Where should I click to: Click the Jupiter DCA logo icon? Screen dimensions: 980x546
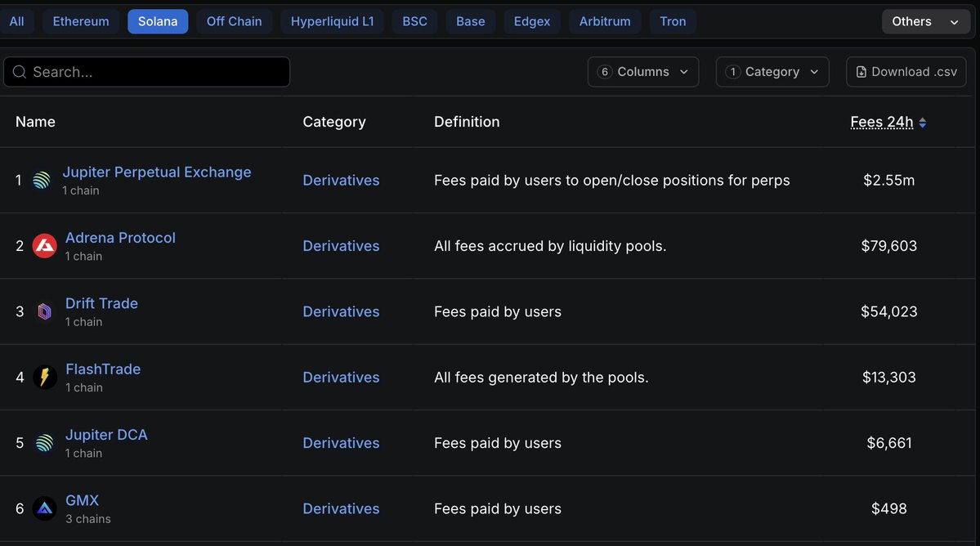(44, 443)
